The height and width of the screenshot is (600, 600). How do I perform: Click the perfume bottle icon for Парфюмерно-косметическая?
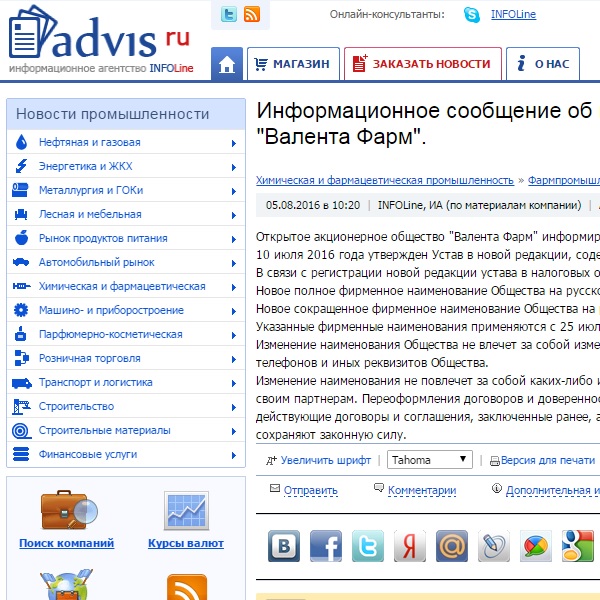pos(21,334)
